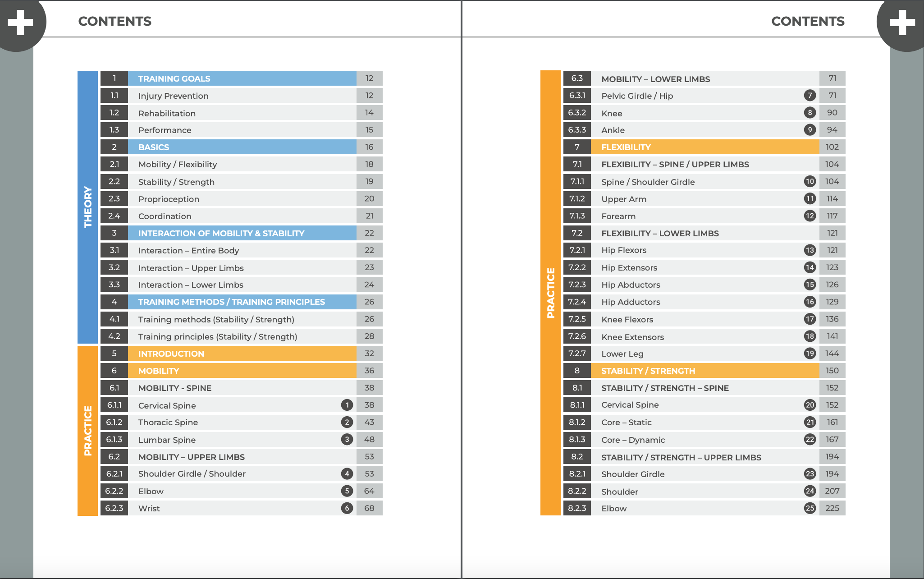
Task: Click the orange MOBILITY chapter bar
Action: point(159,371)
